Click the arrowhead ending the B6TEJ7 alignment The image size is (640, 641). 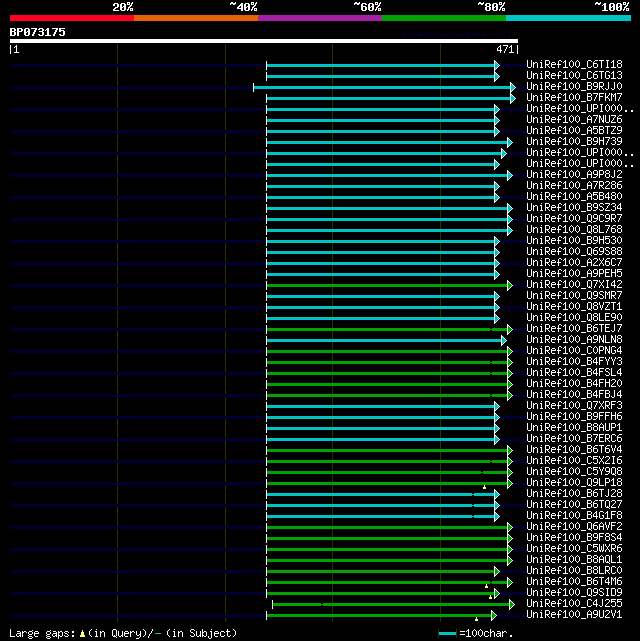pyautogui.click(x=510, y=329)
